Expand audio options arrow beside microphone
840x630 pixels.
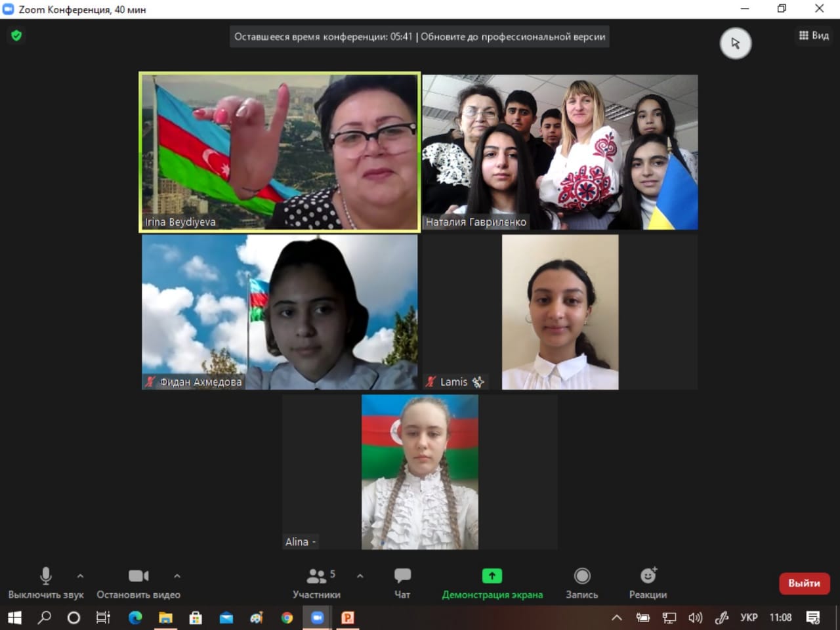tap(80, 576)
